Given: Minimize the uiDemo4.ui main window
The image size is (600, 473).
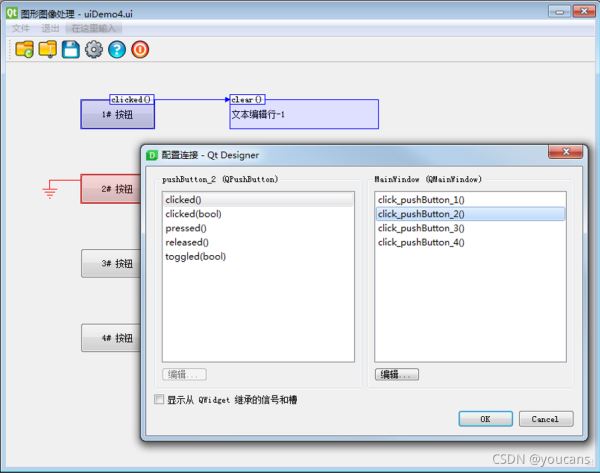Looking at the screenshot, I should pyautogui.click(x=559, y=12).
